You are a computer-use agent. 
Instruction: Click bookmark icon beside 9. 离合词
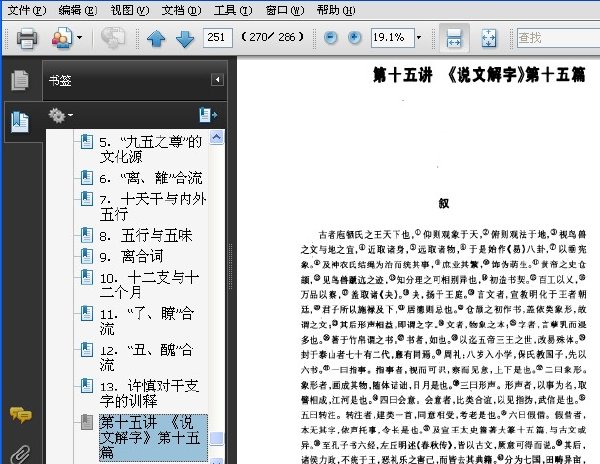click(86, 256)
